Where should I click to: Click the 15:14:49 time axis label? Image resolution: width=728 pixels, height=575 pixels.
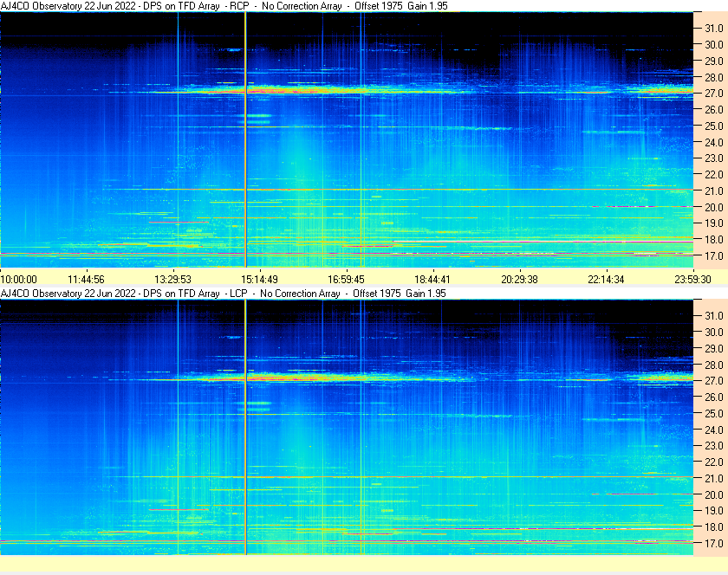(x=259, y=280)
